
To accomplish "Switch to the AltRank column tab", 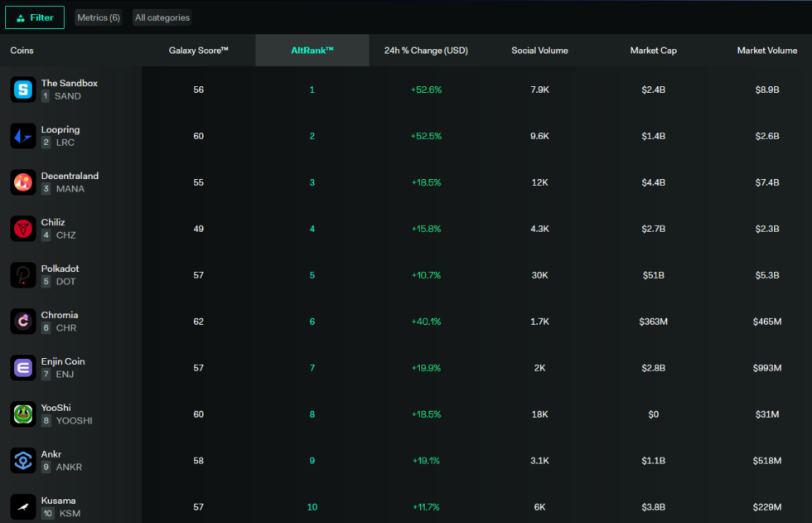I will pos(312,51).
